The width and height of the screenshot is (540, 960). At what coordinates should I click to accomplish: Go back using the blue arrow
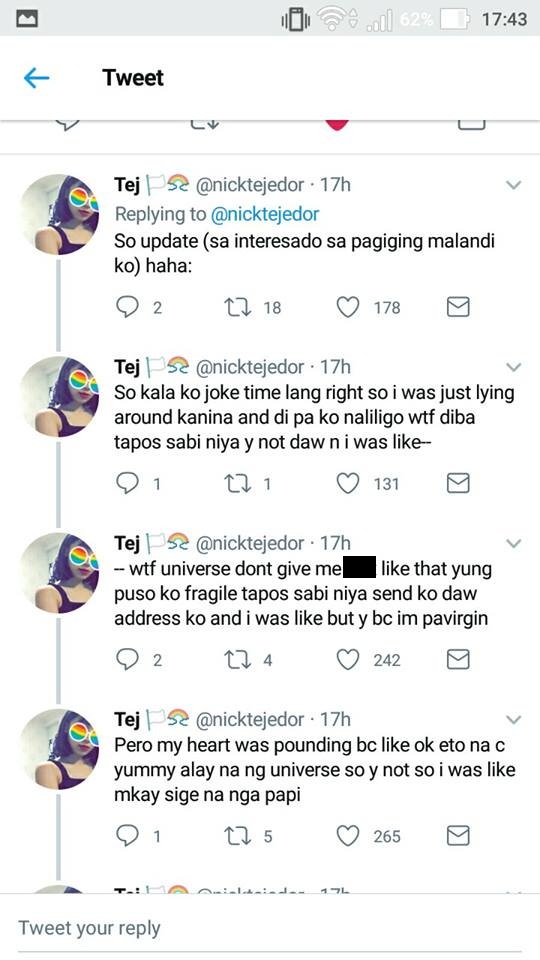point(36,78)
